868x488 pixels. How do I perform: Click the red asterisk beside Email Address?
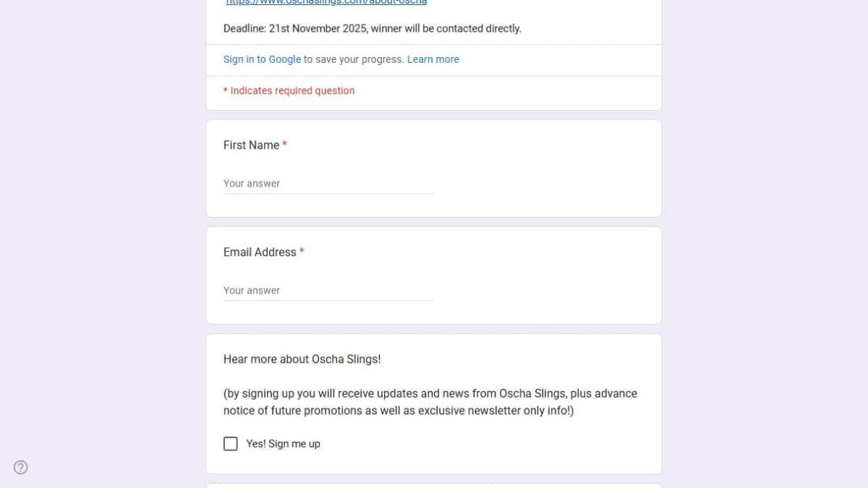tap(302, 252)
